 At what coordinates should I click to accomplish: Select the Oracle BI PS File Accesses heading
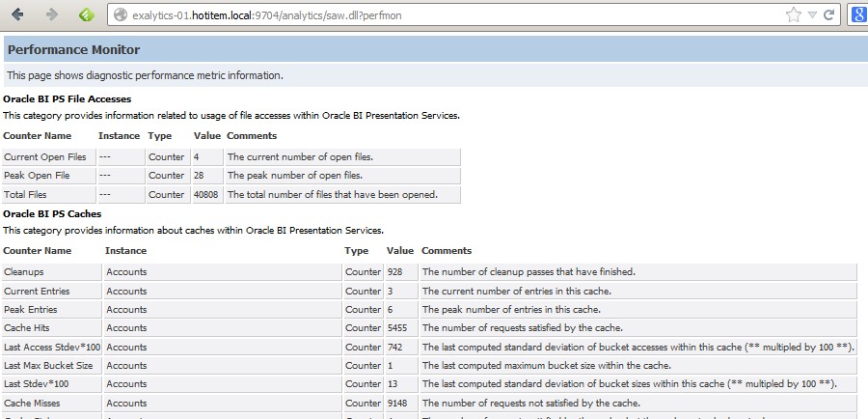point(68,98)
